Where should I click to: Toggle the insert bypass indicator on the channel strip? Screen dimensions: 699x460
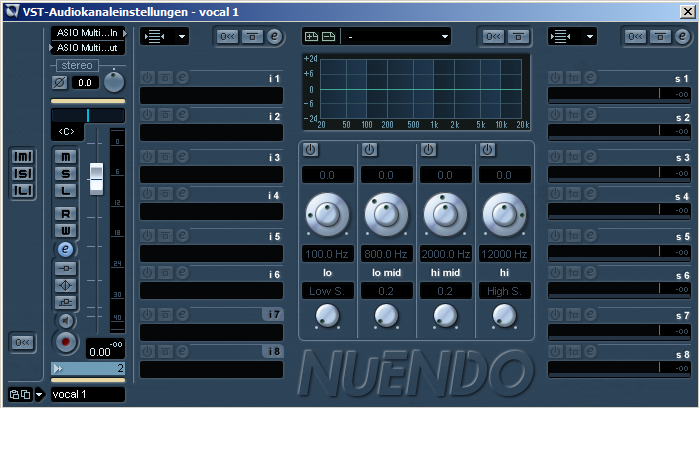(66, 268)
